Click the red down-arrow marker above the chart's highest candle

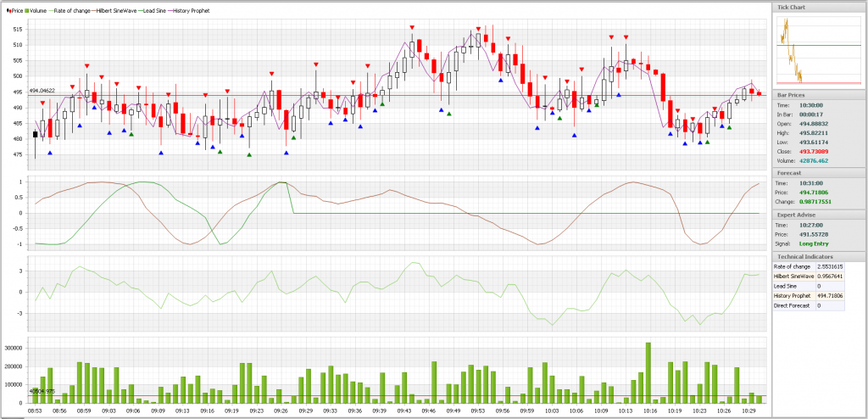(x=478, y=28)
